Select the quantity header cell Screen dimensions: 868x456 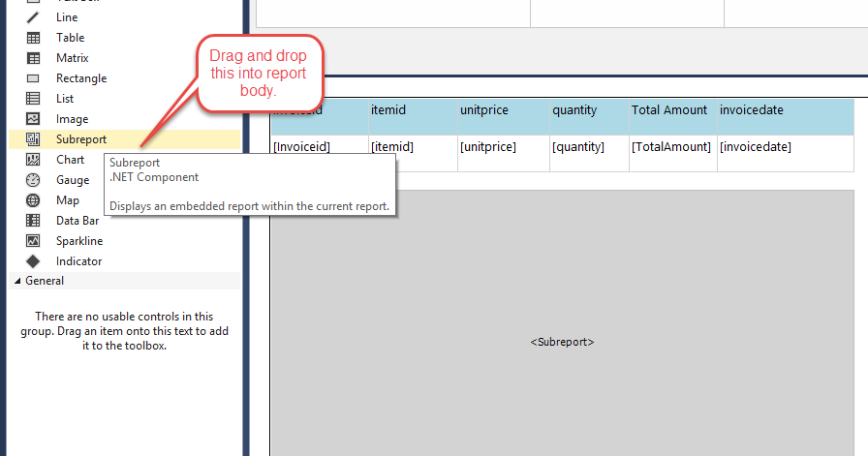tap(590, 117)
